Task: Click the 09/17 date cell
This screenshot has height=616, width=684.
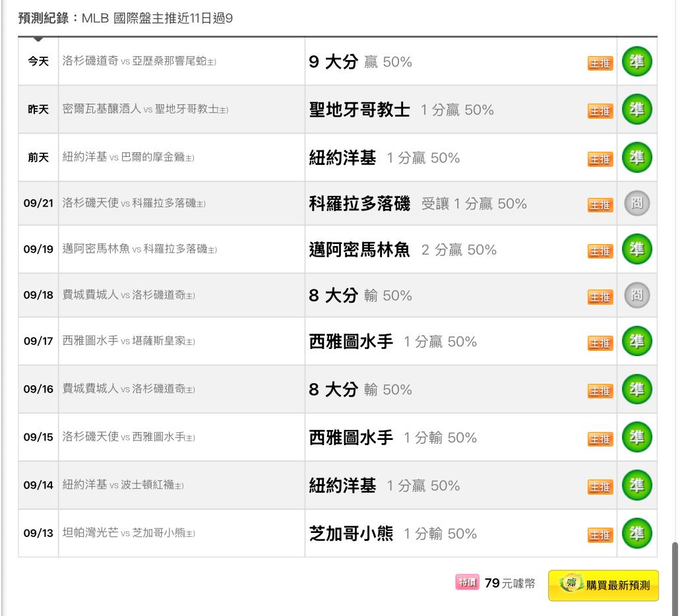Action: pos(38,341)
